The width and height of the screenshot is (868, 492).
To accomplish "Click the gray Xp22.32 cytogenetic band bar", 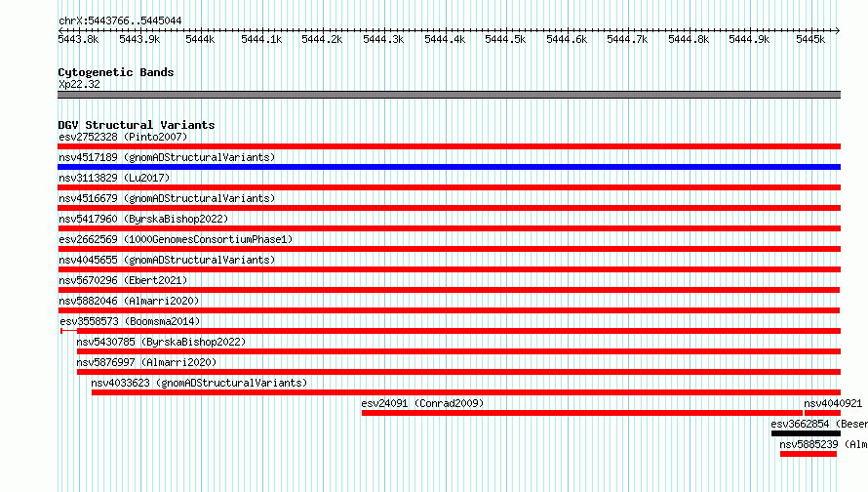I will point(449,95).
